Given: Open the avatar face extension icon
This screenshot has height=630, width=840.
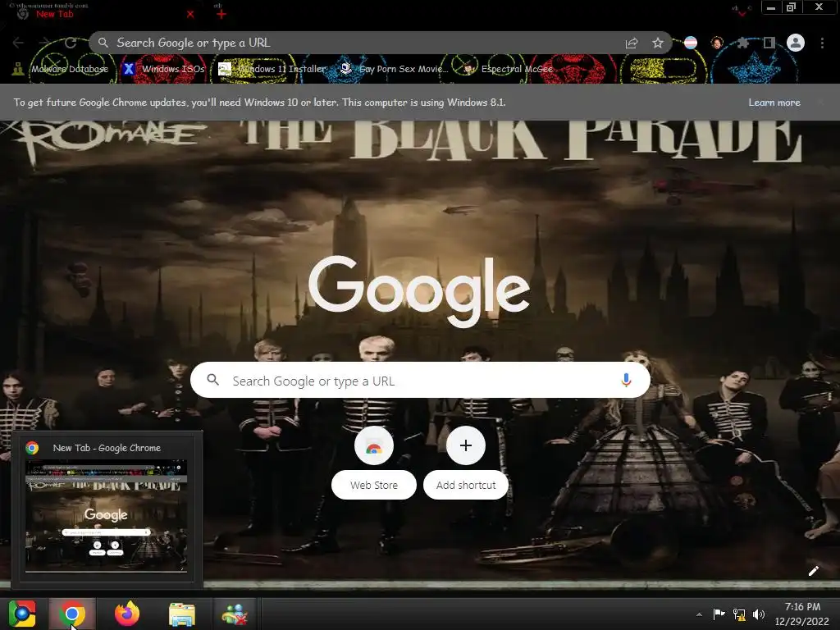Looking at the screenshot, I should (x=717, y=43).
